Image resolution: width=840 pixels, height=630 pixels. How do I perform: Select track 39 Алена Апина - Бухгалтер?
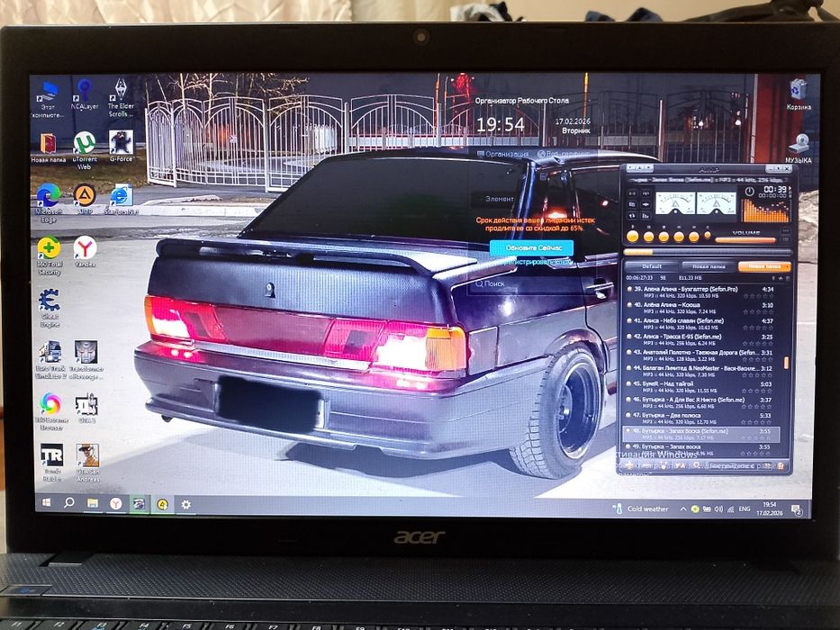[x=701, y=292]
